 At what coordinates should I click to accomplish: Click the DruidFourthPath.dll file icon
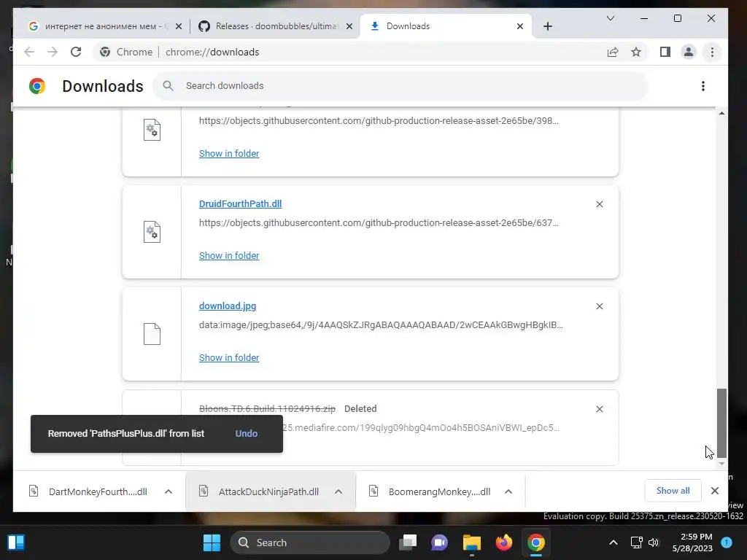[x=152, y=232]
